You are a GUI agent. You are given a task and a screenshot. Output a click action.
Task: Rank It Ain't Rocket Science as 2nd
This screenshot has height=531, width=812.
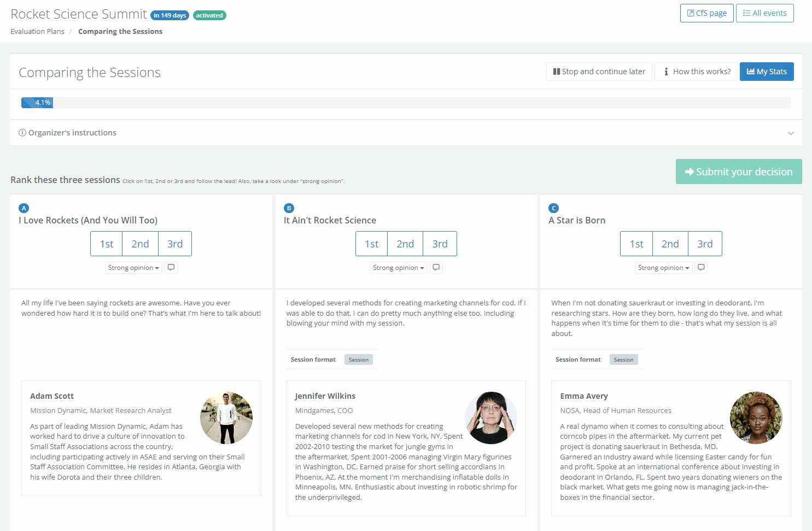405,244
